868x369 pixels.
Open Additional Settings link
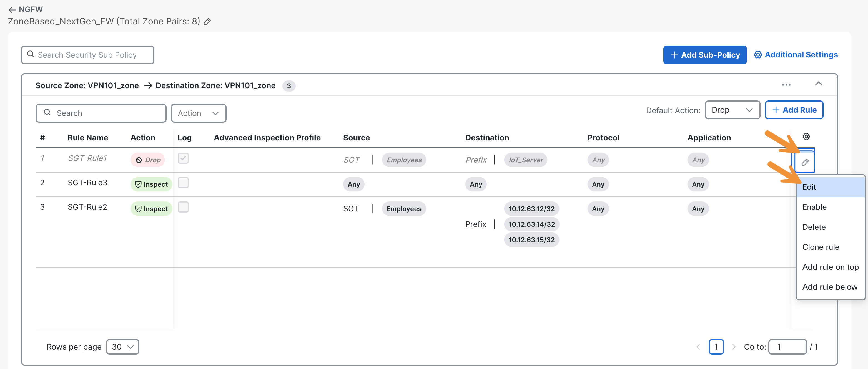pos(796,55)
